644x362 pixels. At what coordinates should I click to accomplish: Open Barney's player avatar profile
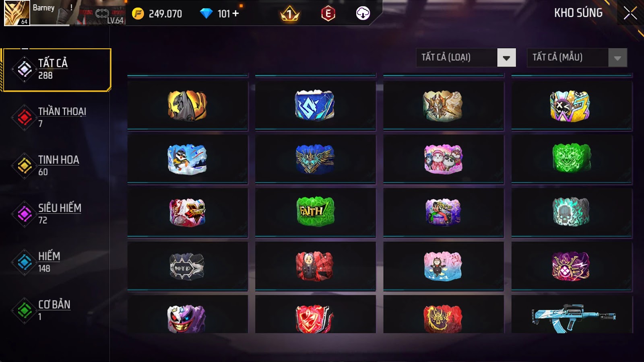coord(17,13)
